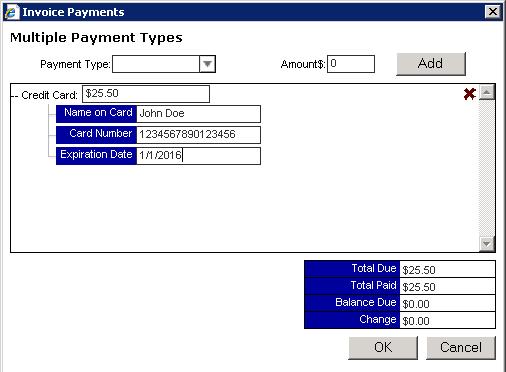Select the Balance Due value field

447,303
